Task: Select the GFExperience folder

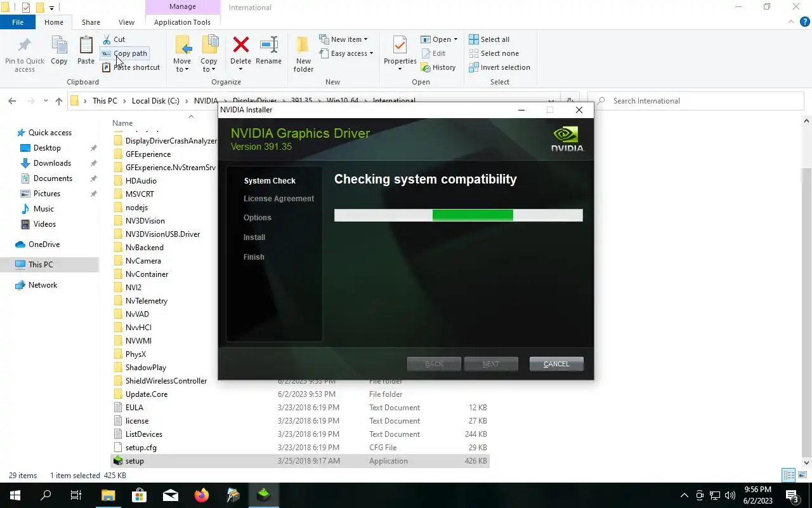Action: click(x=148, y=154)
